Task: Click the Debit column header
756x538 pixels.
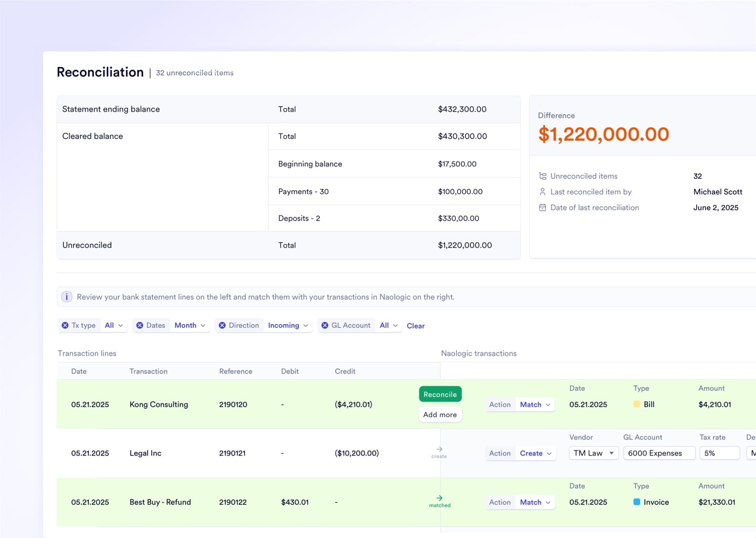Action: pyautogui.click(x=290, y=371)
